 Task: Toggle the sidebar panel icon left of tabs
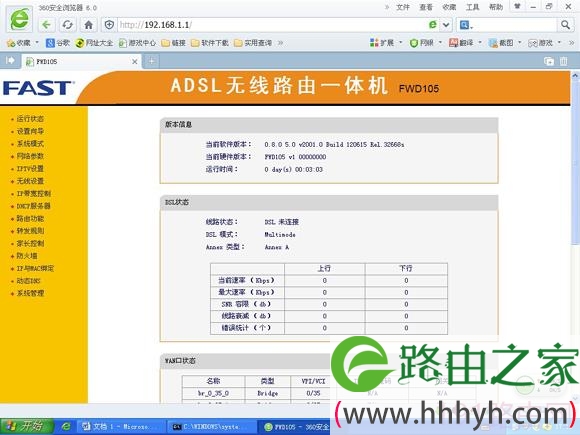[10, 60]
